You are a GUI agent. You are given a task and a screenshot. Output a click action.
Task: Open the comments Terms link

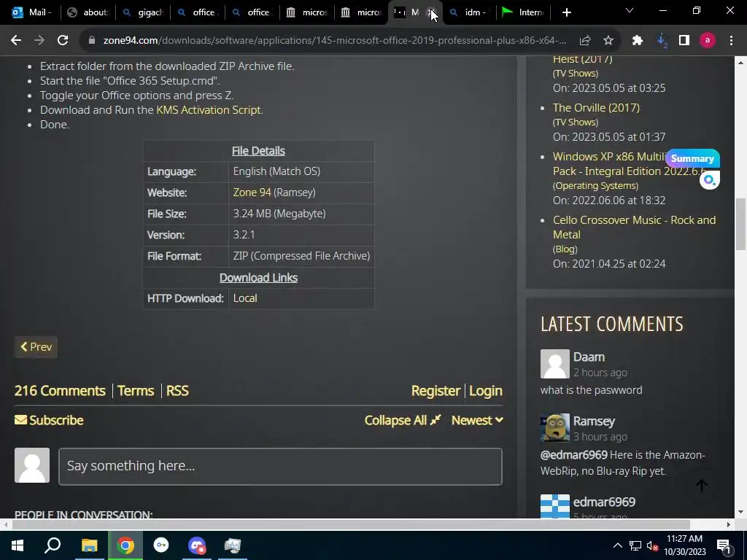pyautogui.click(x=136, y=391)
